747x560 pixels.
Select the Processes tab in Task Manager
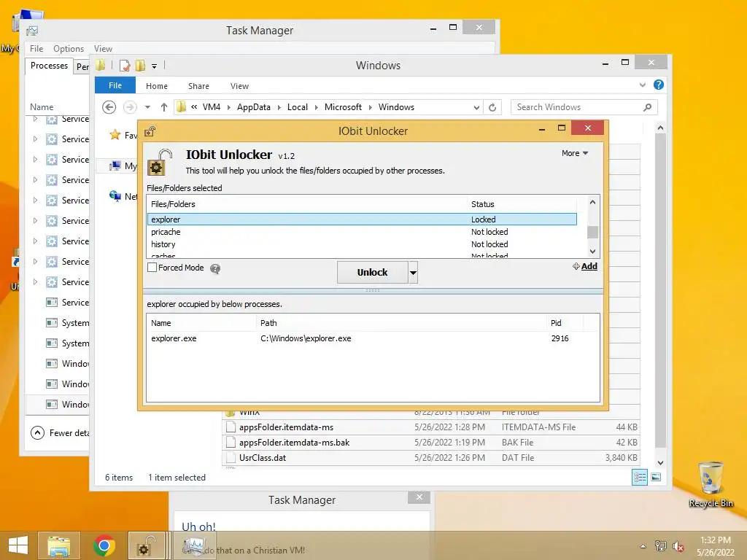[49, 66]
